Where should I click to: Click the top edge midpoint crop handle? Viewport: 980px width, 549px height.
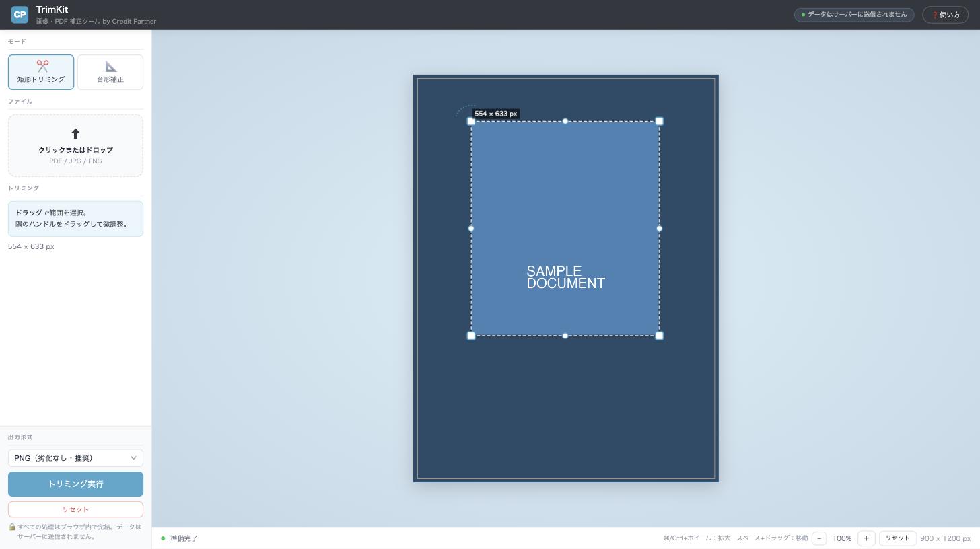pos(565,122)
